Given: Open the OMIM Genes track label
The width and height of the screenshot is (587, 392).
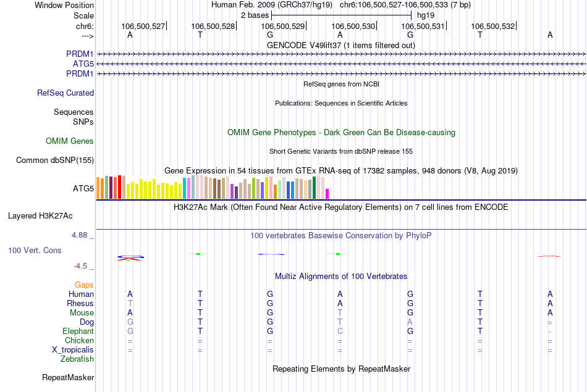Looking at the screenshot, I should [x=70, y=141].
